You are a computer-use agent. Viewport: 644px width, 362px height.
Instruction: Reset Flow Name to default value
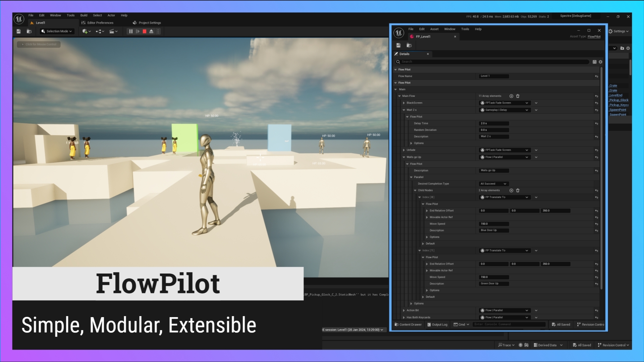[596, 76]
